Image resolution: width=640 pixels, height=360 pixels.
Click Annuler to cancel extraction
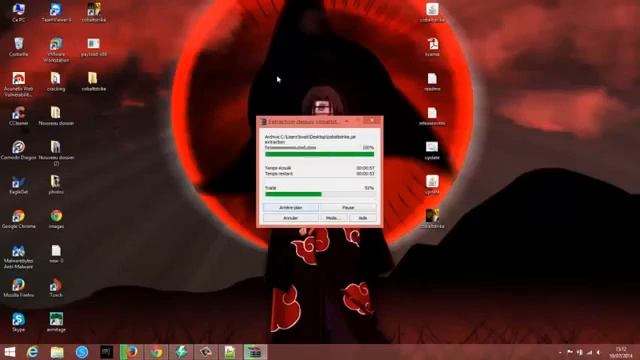pos(291,218)
